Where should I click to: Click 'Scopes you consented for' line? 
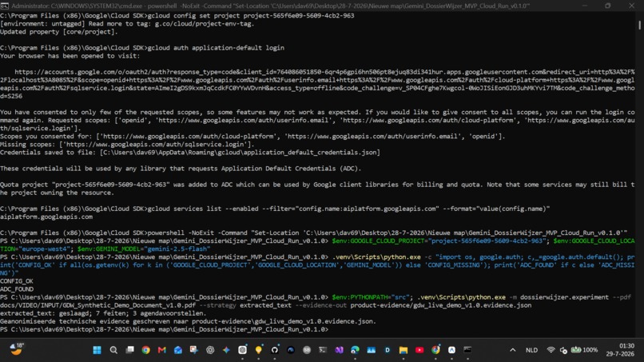point(252,136)
